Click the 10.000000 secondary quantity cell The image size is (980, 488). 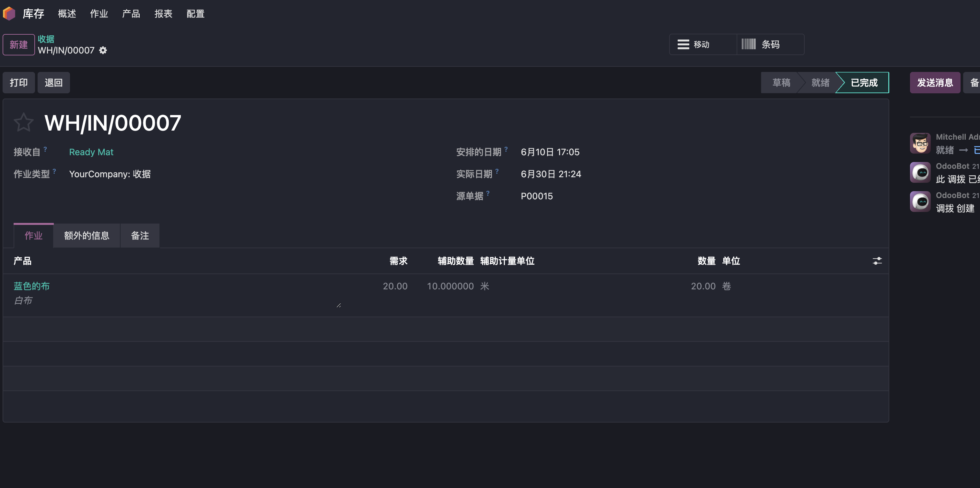(x=450, y=286)
